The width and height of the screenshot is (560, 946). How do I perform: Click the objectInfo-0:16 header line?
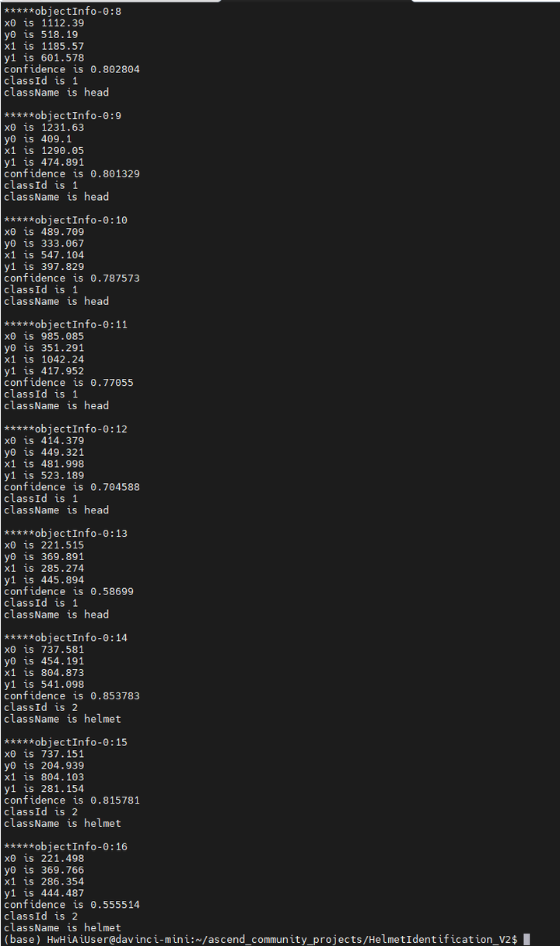click(x=65, y=846)
